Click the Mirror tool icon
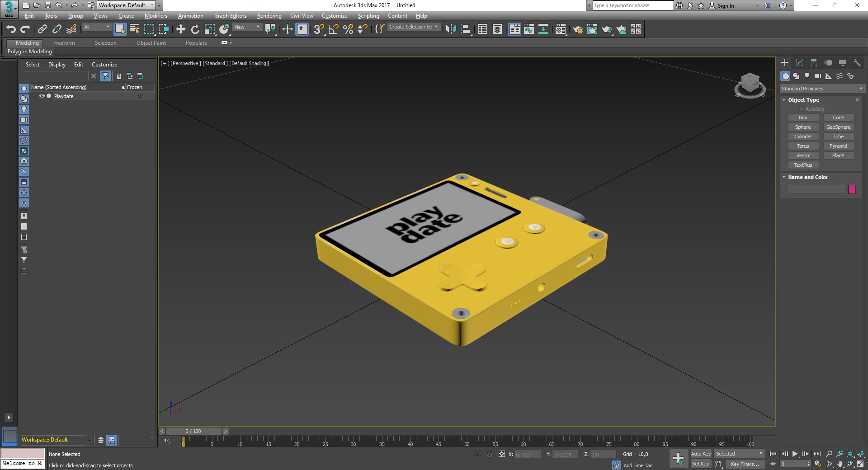 click(451, 29)
